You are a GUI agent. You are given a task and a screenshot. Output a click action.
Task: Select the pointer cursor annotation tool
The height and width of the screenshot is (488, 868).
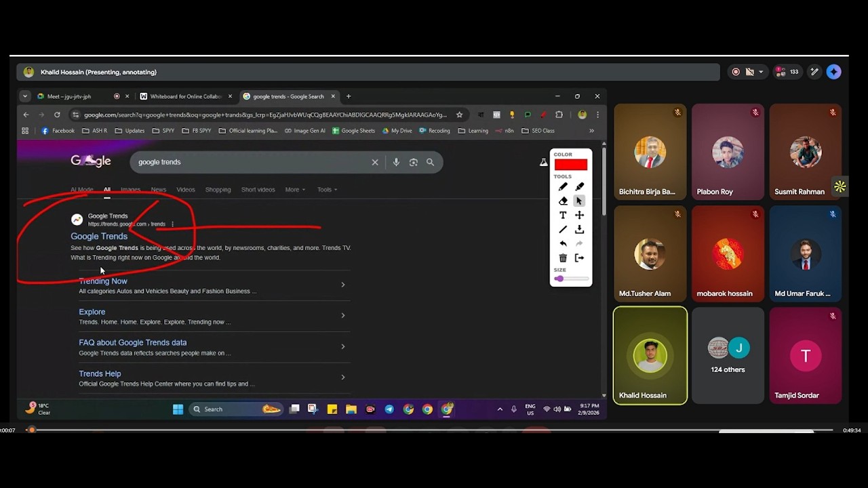(x=579, y=201)
